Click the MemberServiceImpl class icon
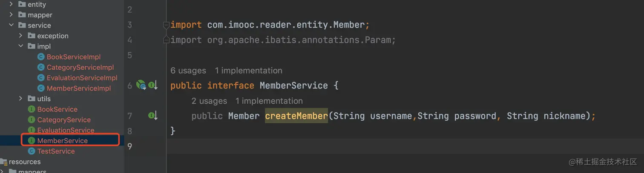Screen dimensions: 644x173 click(41, 88)
